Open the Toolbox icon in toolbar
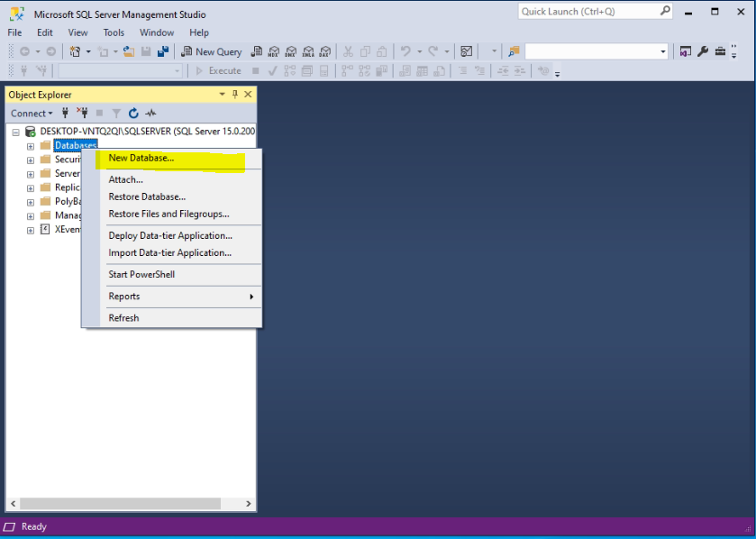756x539 pixels. (x=720, y=51)
